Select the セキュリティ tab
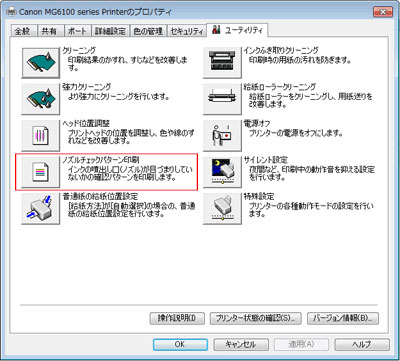 (187, 31)
